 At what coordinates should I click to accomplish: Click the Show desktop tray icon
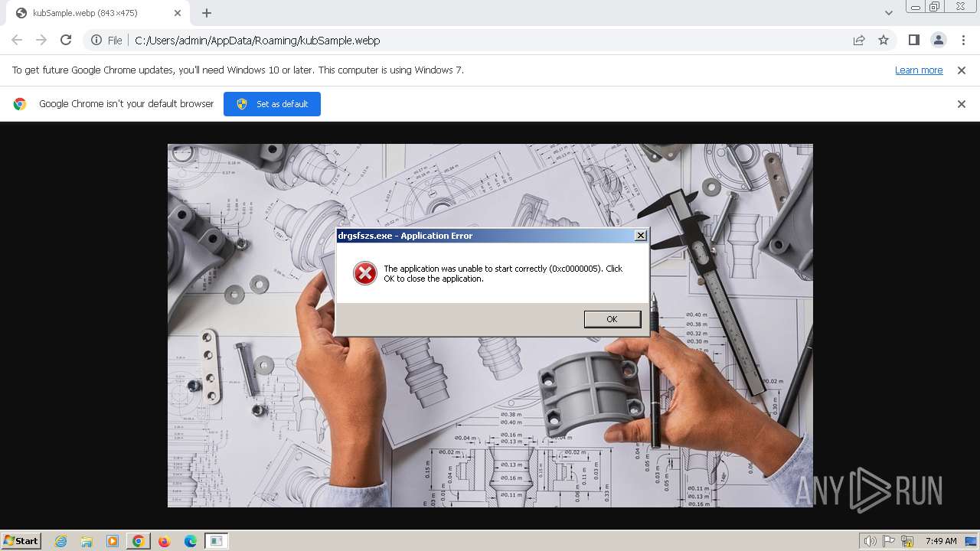[x=971, y=541]
